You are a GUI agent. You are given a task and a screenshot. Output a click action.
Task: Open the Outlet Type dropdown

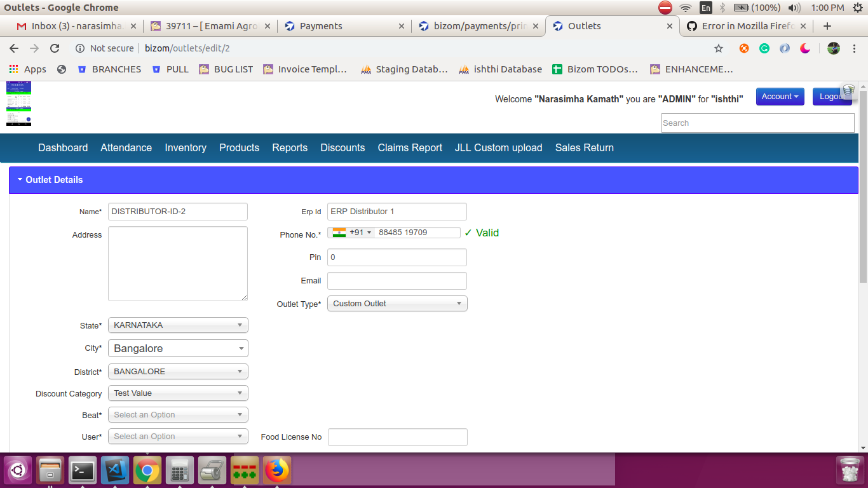(397, 304)
